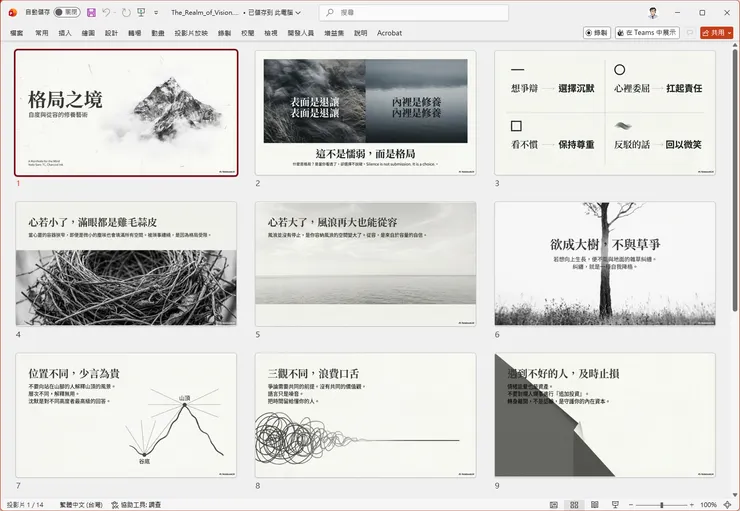Click the zoom out minus button
Screen dimensions: 740x511
pos(631,504)
